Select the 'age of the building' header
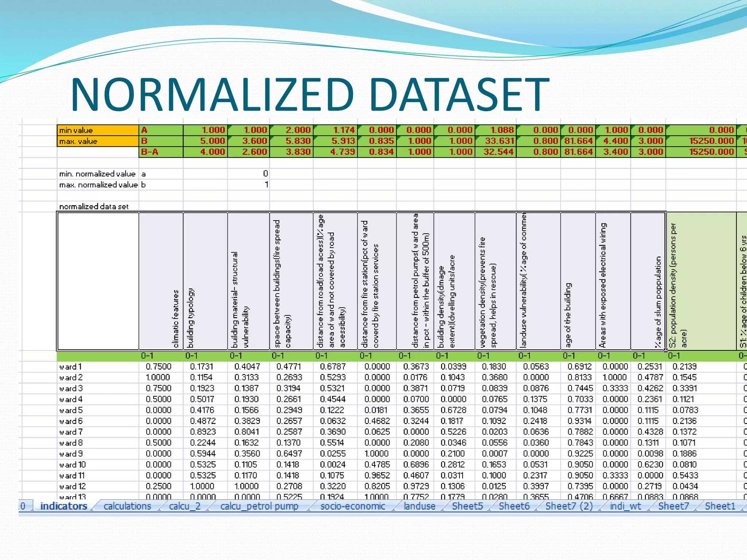The image size is (747, 560). pyautogui.click(x=578, y=281)
